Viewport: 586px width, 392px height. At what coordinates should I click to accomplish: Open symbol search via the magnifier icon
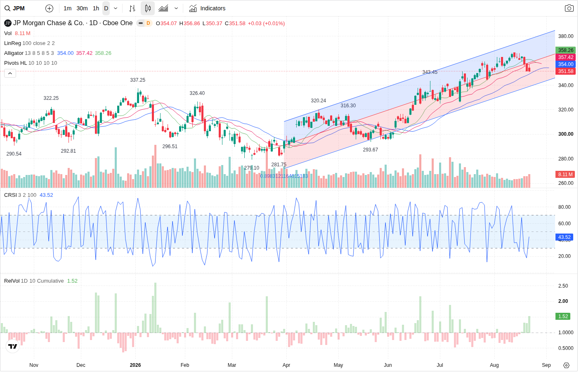(x=7, y=8)
